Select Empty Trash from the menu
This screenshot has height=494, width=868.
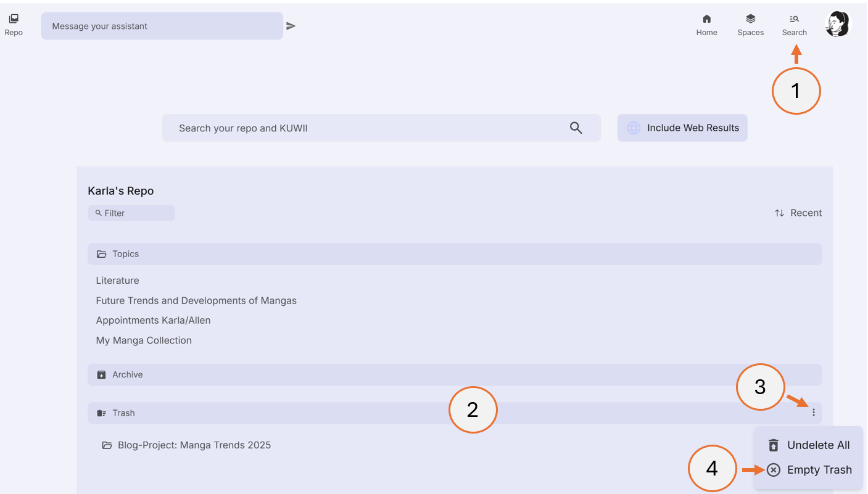click(x=819, y=469)
